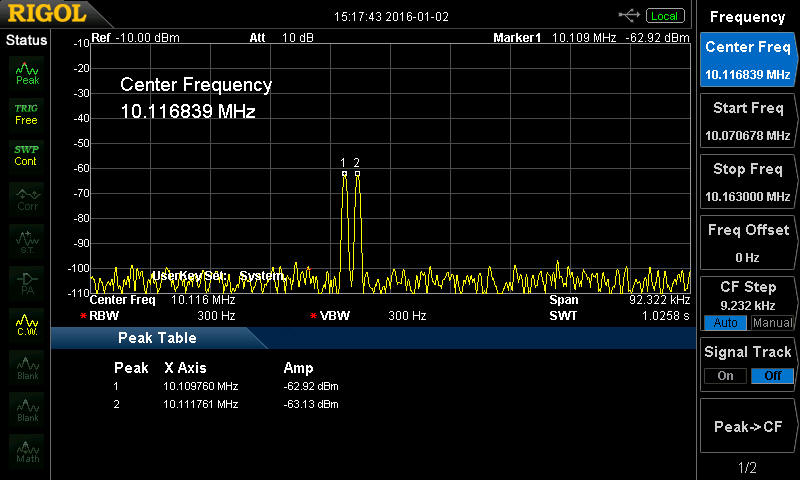The height and width of the screenshot is (480, 800).
Task: Set Signal Track to On
Action: coord(725,376)
